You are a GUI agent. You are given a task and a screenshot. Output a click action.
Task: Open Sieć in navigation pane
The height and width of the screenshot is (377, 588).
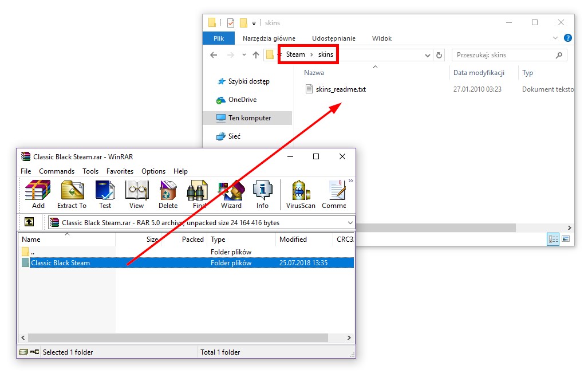234,136
